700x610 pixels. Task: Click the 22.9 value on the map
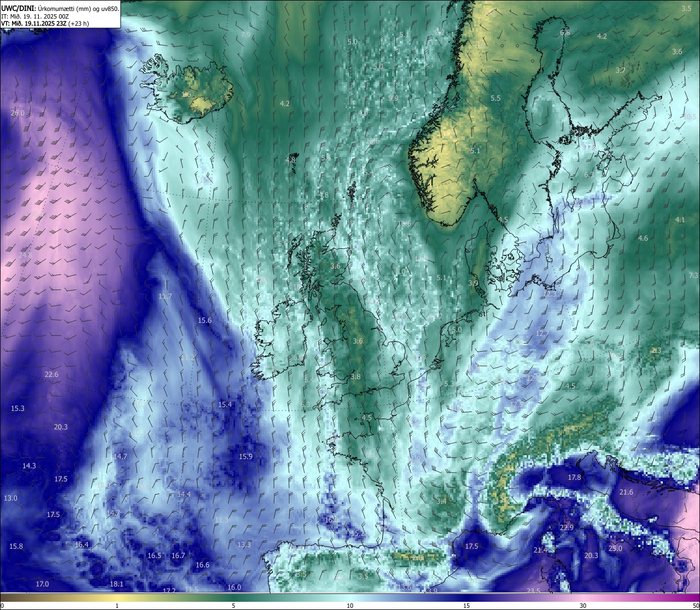[x=567, y=527]
